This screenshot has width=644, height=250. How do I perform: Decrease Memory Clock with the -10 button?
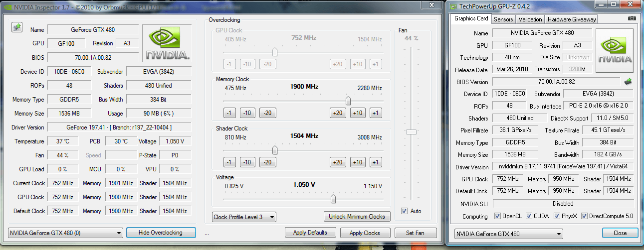coord(247,113)
